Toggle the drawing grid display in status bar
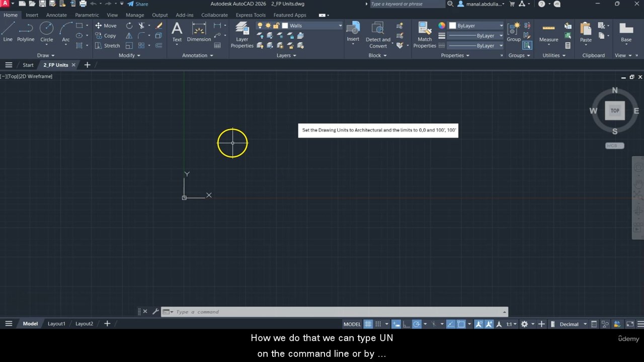The width and height of the screenshot is (644, 362). (368, 324)
